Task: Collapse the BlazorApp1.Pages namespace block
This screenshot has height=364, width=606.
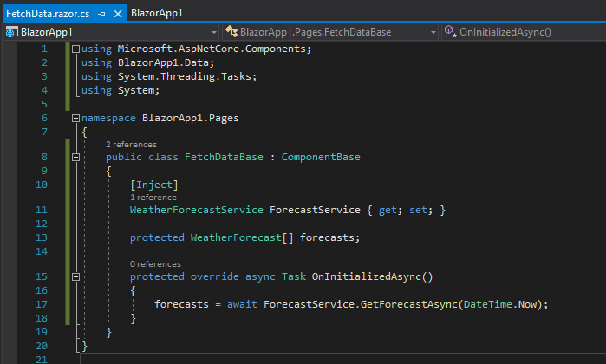Action: tap(75, 117)
